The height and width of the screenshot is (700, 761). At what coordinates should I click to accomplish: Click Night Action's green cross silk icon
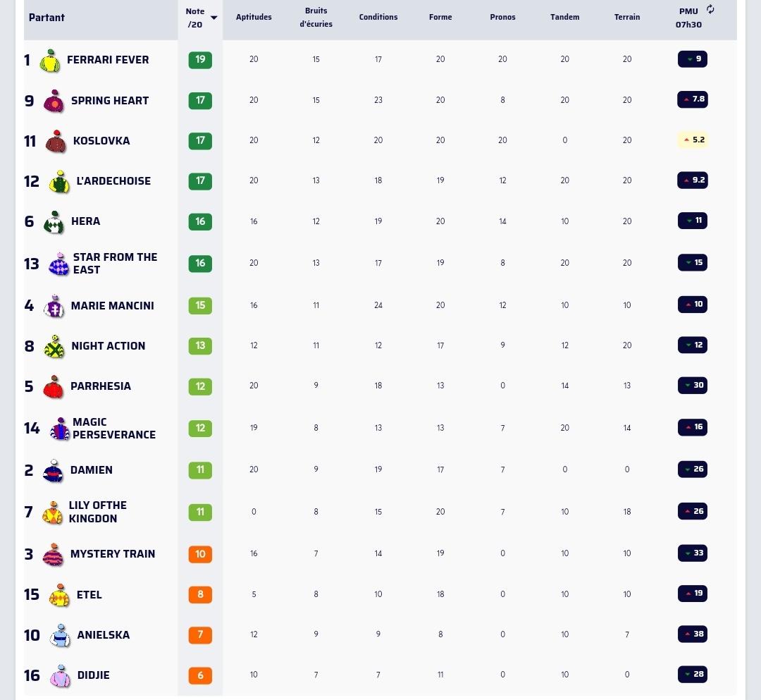(54, 347)
